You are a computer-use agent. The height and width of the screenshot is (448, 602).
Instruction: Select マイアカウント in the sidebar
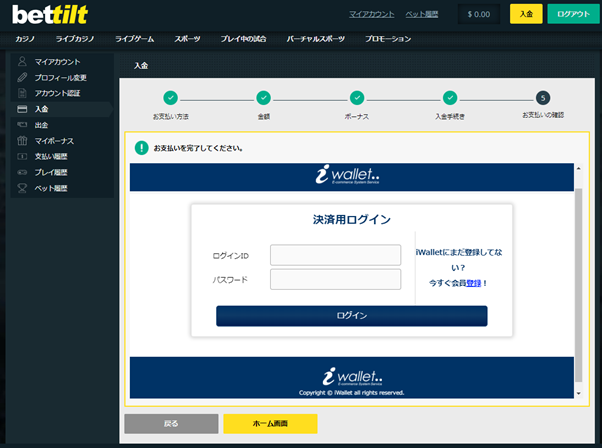pyautogui.click(x=58, y=62)
